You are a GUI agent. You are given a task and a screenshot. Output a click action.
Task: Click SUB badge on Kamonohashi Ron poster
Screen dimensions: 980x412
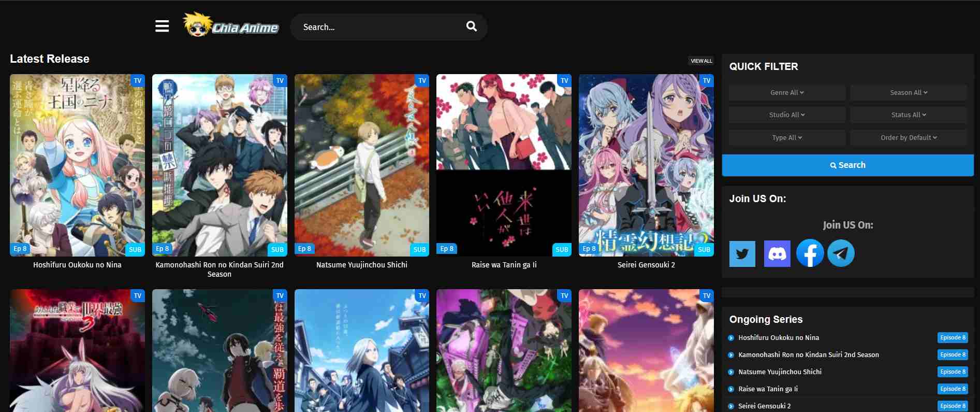(277, 250)
